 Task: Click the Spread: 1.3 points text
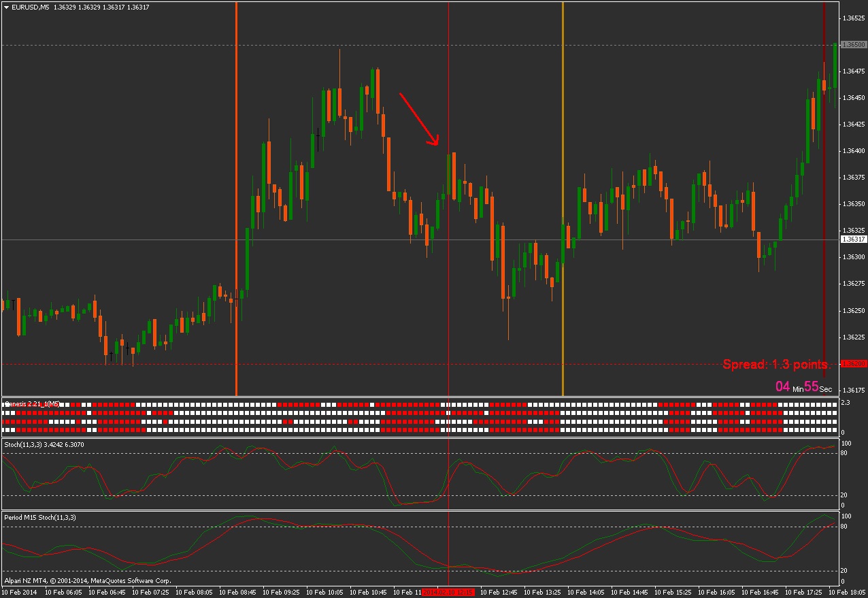(x=777, y=365)
